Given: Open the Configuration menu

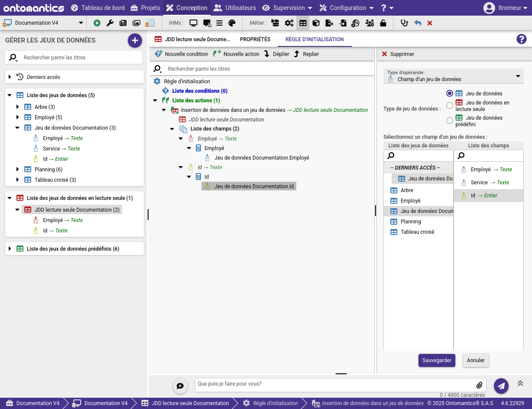Looking at the screenshot, I should click(x=346, y=8).
